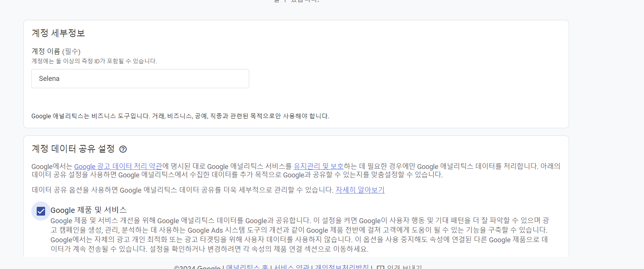Open the 개인정보처리방침 footer link
Image resolution: width=644 pixels, height=269 pixels.
tap(342, 267)
